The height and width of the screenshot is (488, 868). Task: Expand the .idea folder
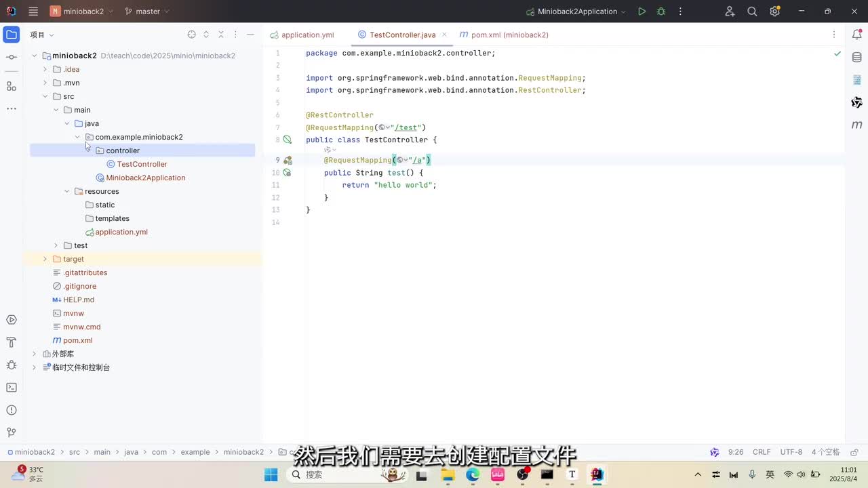45,69
